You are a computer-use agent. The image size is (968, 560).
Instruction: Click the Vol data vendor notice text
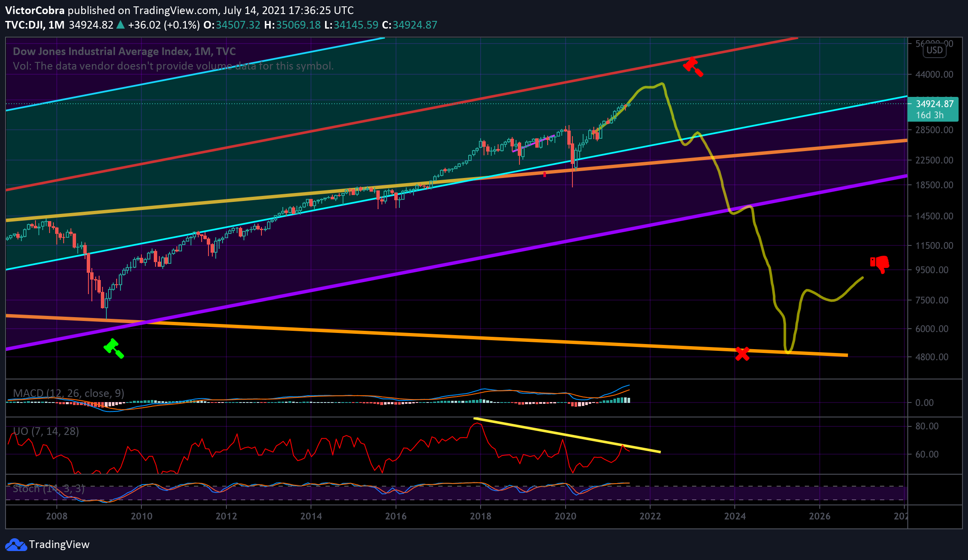[173, 66]
